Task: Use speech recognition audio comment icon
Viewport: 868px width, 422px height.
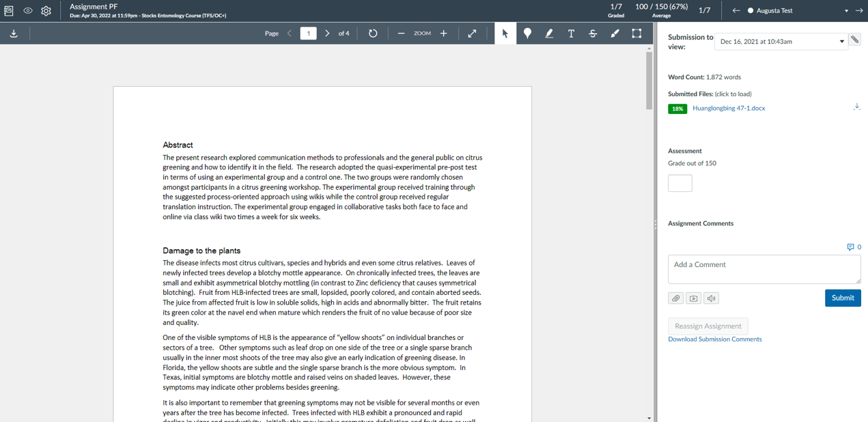Action: tap(712, 298)
